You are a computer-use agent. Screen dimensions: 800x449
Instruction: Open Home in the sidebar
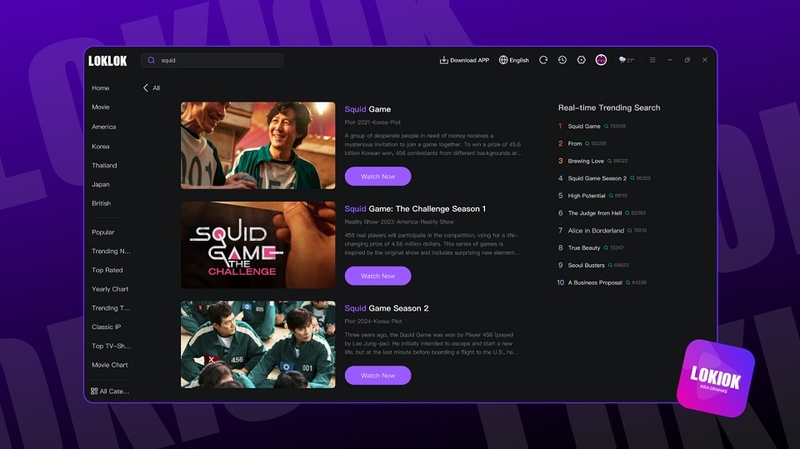[x=101, y=88]
